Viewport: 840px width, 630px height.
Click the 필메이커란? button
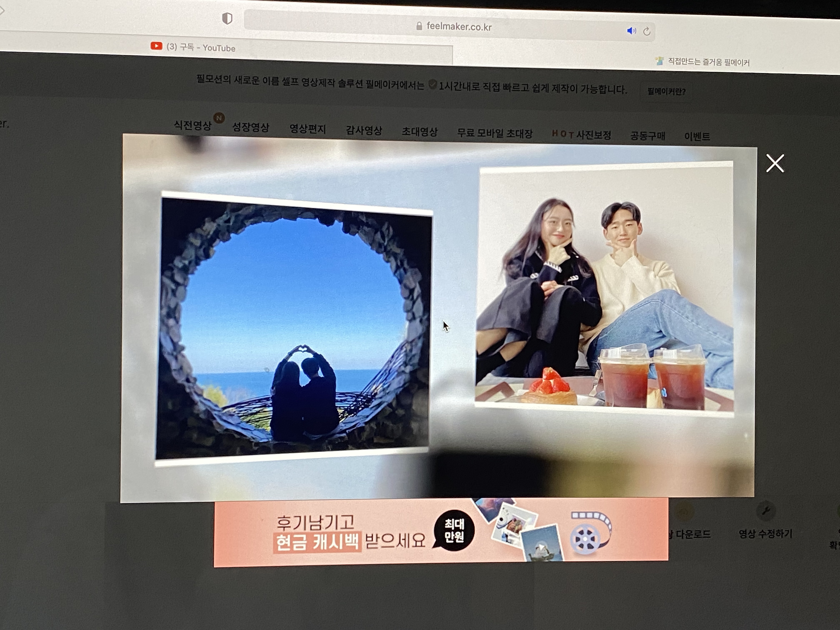[666, 91]
